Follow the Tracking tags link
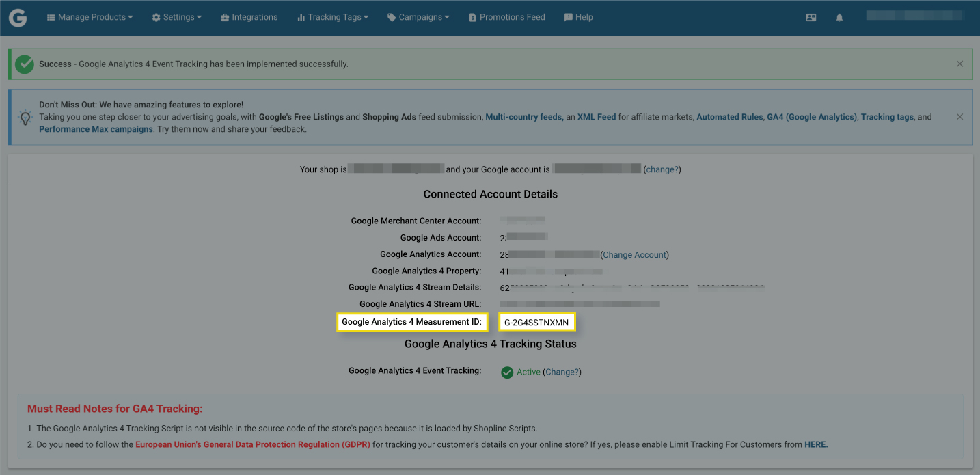The image size is (980, 475). [887, 117]
